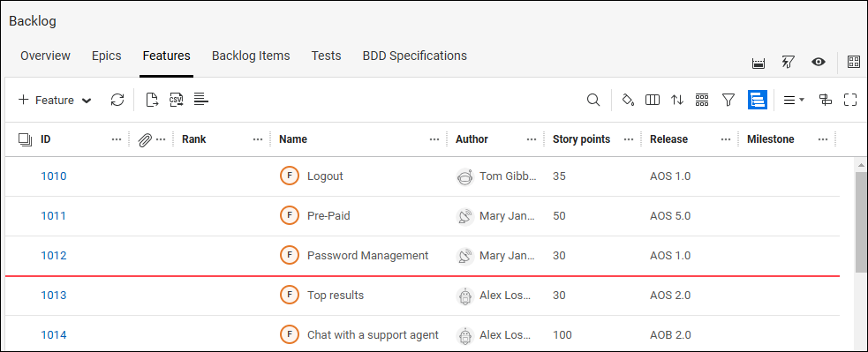
Task: Open the filter funnel icon
Action: tap(728, 101)
